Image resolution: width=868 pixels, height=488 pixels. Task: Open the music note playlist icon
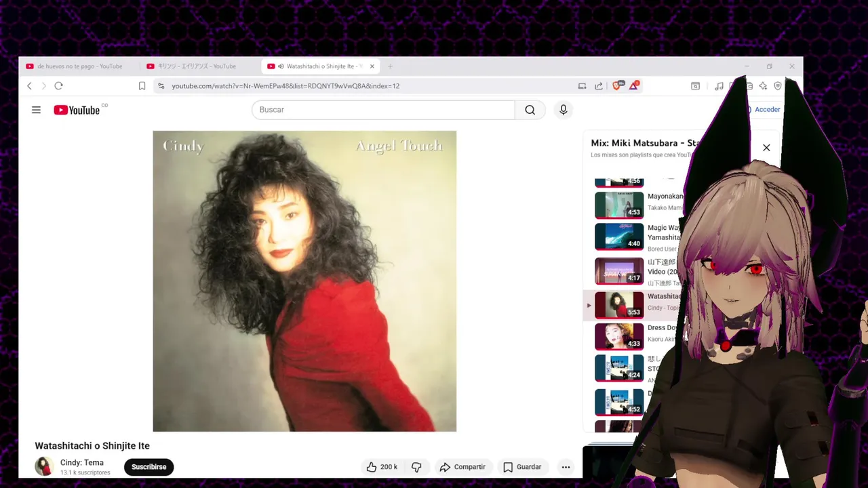(x=719, y=86)
